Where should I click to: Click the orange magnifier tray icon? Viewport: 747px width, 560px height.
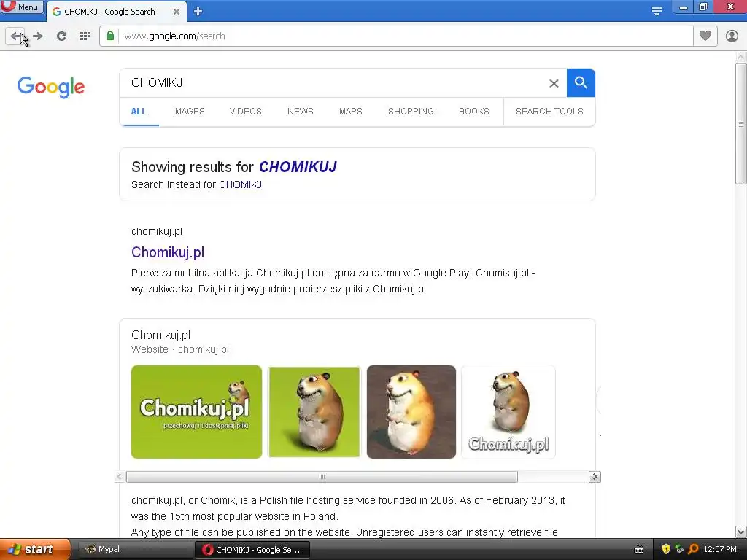693,549
